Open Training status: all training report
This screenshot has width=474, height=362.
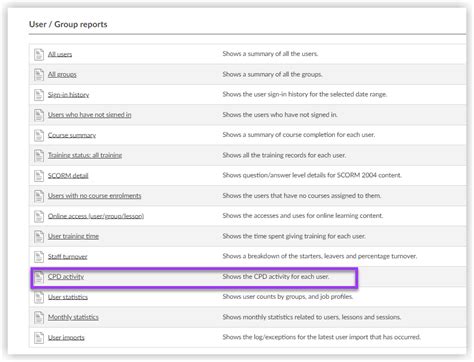[x=85, y=155]
